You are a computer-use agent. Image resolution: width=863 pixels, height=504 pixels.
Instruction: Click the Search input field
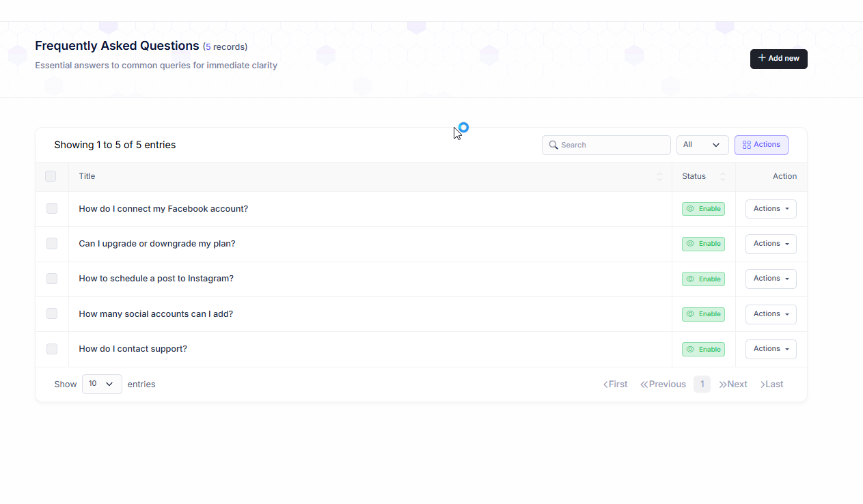612,145
